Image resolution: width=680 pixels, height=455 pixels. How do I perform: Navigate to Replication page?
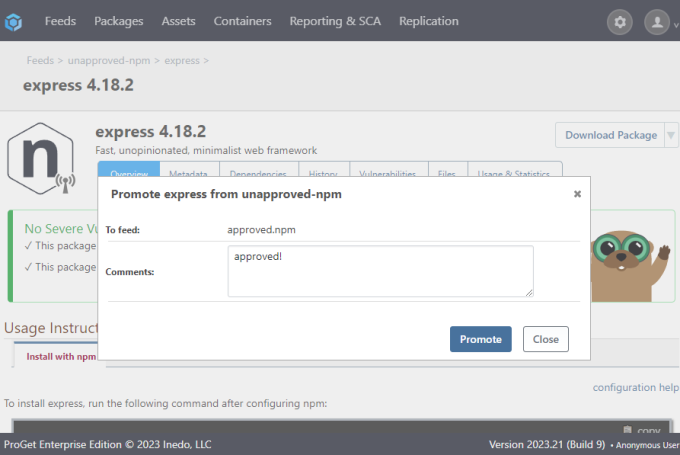point(428,21)
